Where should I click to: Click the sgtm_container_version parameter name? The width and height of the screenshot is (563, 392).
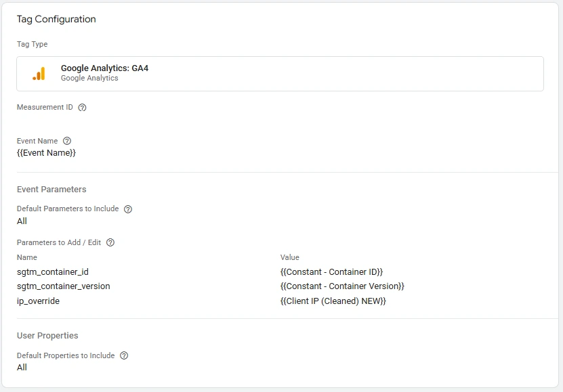(64, 286)
